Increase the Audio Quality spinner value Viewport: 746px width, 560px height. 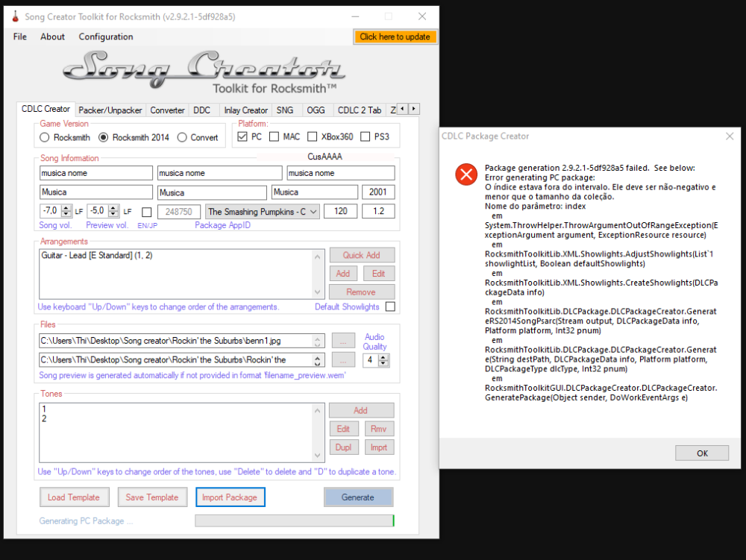[383, 357]
